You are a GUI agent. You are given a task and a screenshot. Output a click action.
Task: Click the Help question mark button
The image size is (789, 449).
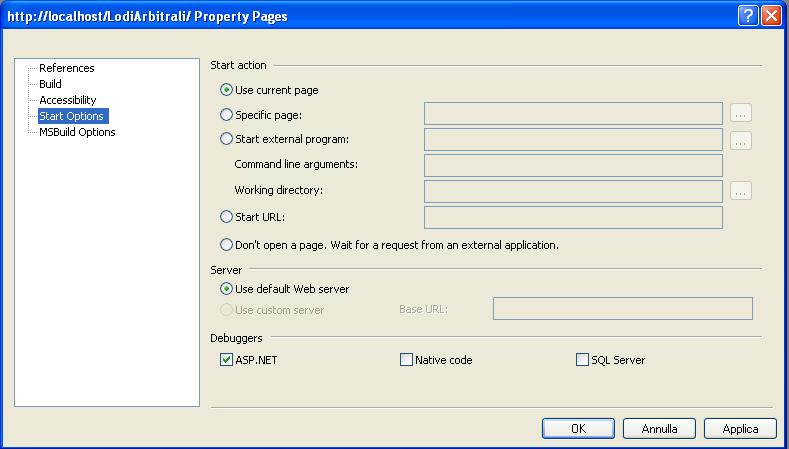pos(748,16)
